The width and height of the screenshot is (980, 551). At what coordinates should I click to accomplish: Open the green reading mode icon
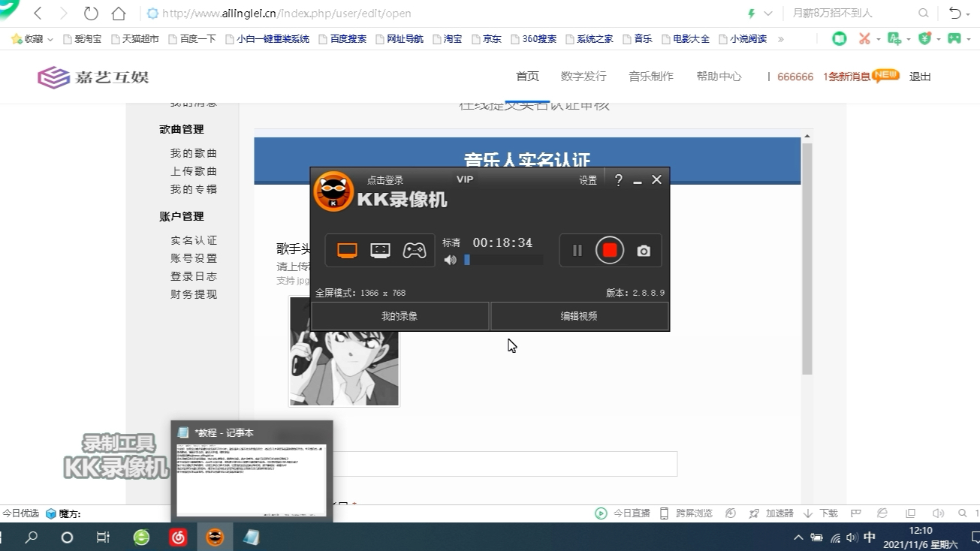coord(840,38)
